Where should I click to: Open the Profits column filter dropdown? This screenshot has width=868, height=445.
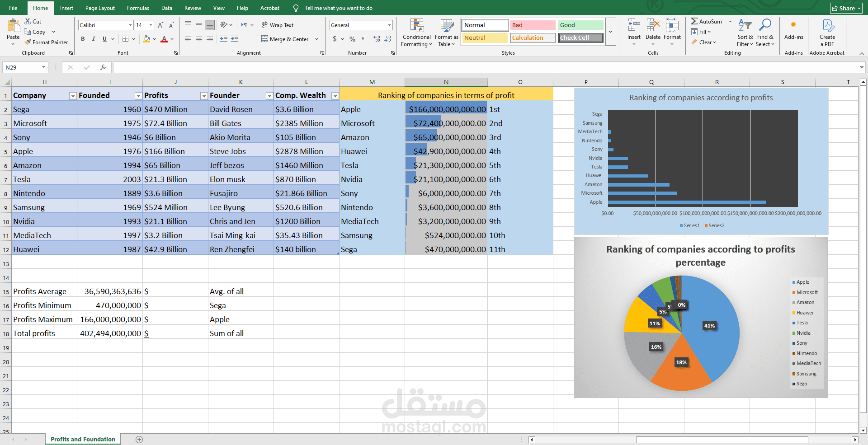coord(204,96)
